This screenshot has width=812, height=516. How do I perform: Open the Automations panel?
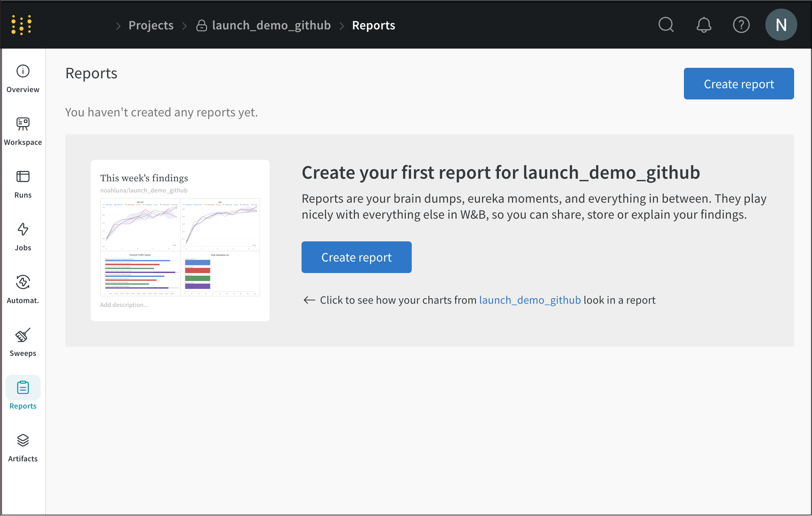point(23,289)
